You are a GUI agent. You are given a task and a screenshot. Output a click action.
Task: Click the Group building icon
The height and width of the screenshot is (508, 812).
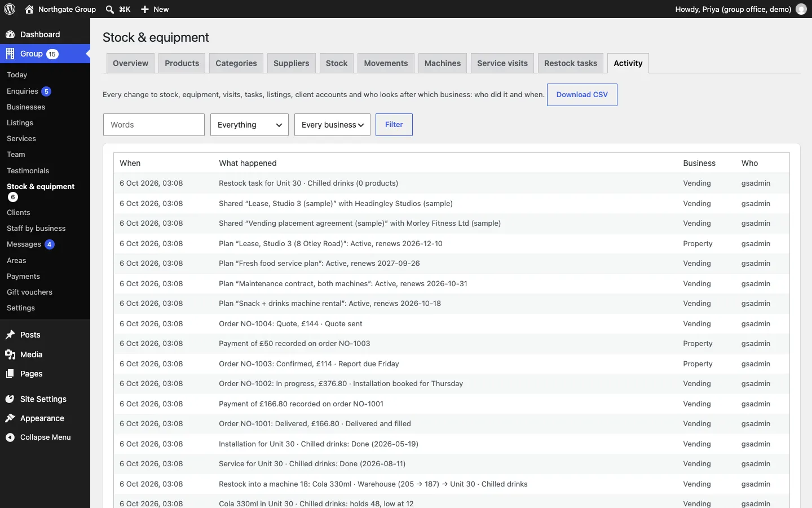(10, 54)
